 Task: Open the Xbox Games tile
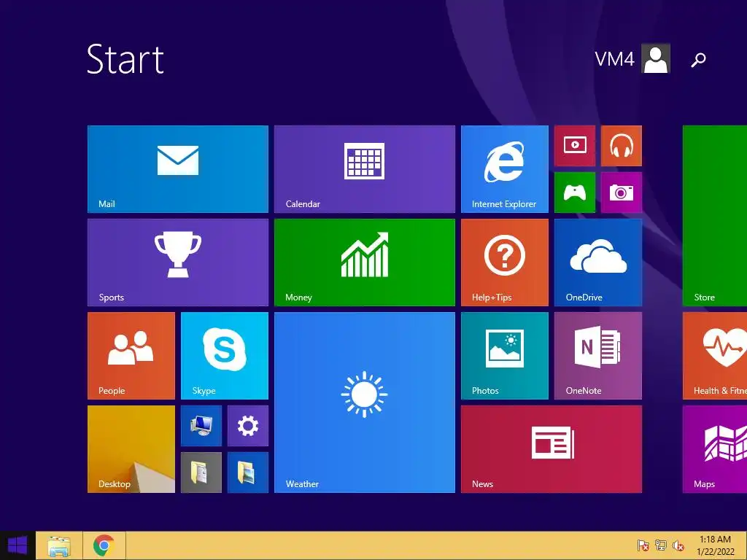pos(575,192)
